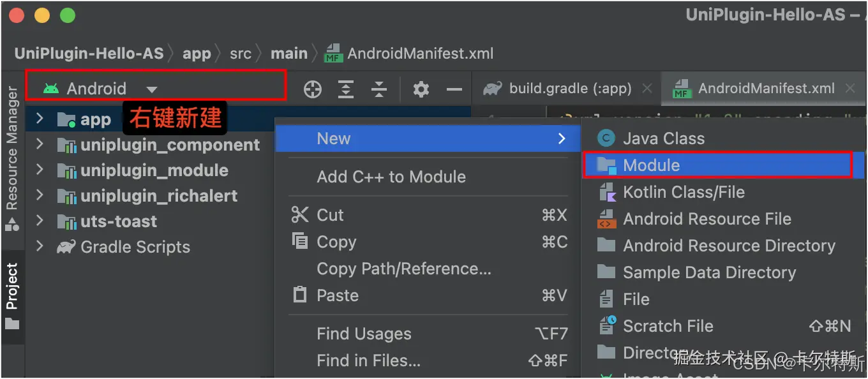
Task: Select Add C++ to Module
Action: (x=428, y=177)
